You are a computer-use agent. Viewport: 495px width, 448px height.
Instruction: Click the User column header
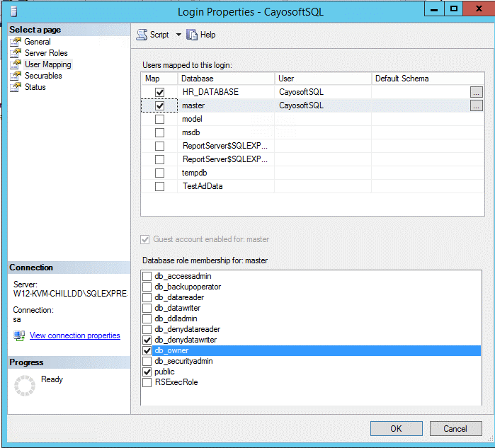tap(323, 79)
